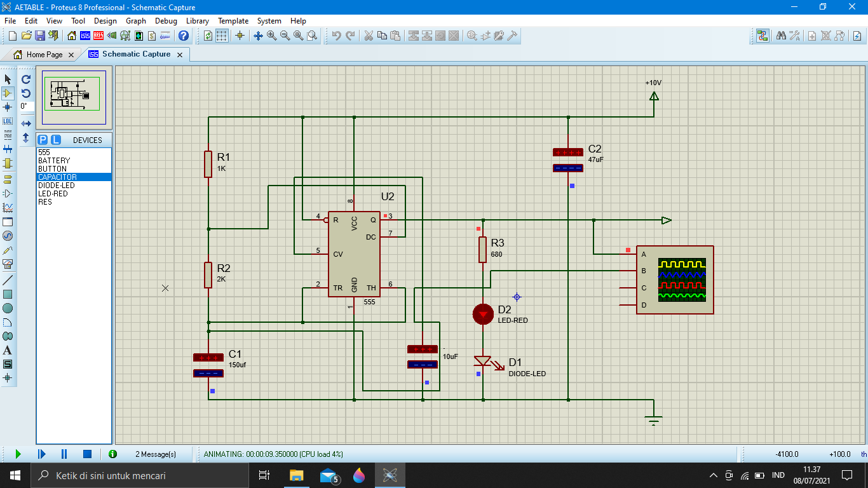Viewport: 868px width, 488px height.
Task: Pause the running simulation
Action: tap(64, 454)
